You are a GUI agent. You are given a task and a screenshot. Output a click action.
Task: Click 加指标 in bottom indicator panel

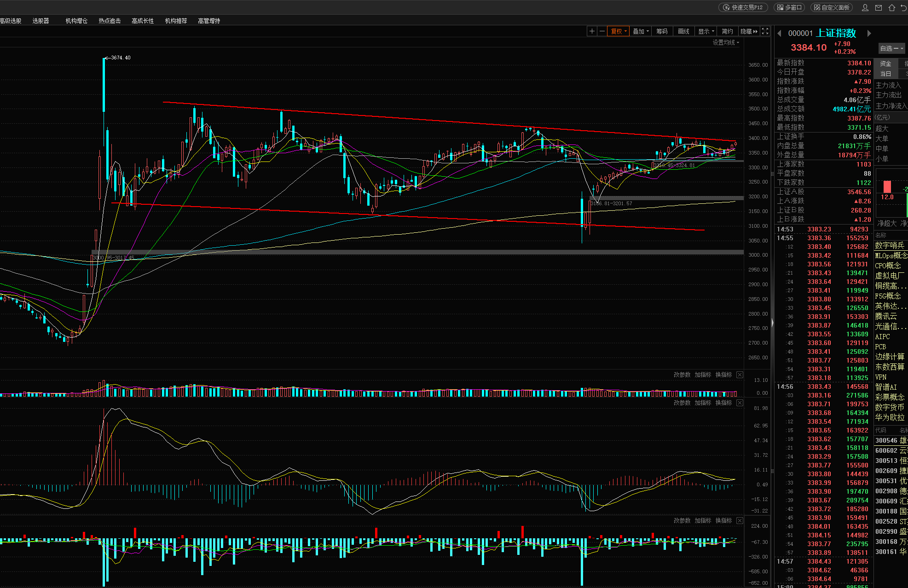(x=703, y=520)
